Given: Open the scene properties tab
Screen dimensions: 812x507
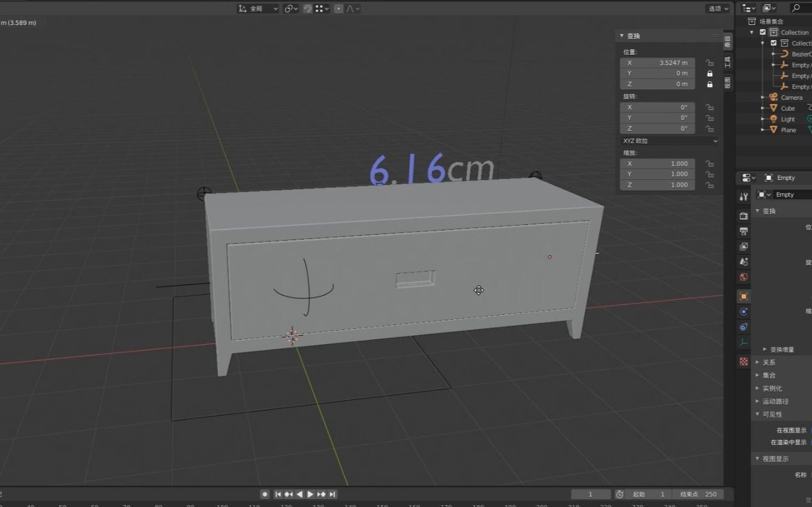Looking at the screenshot, I should tap(743, 261).
